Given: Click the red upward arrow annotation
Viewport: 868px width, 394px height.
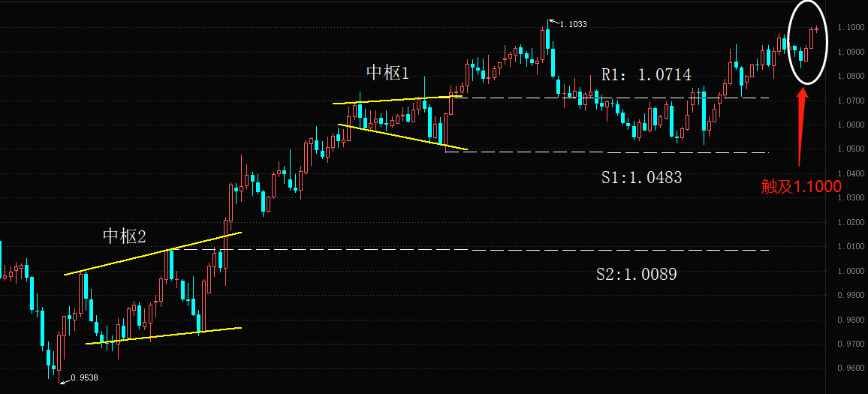Looking at the screenshot, I should click(x=801, y=120).
